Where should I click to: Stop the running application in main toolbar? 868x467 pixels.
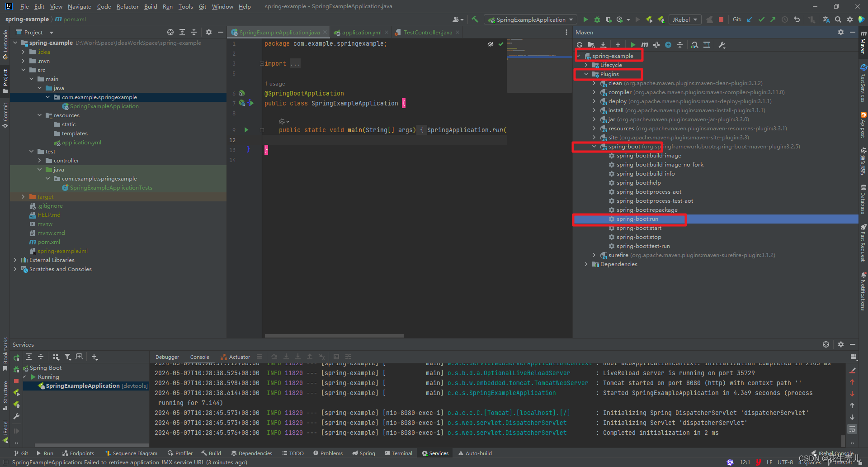click(x=721, y=19)
